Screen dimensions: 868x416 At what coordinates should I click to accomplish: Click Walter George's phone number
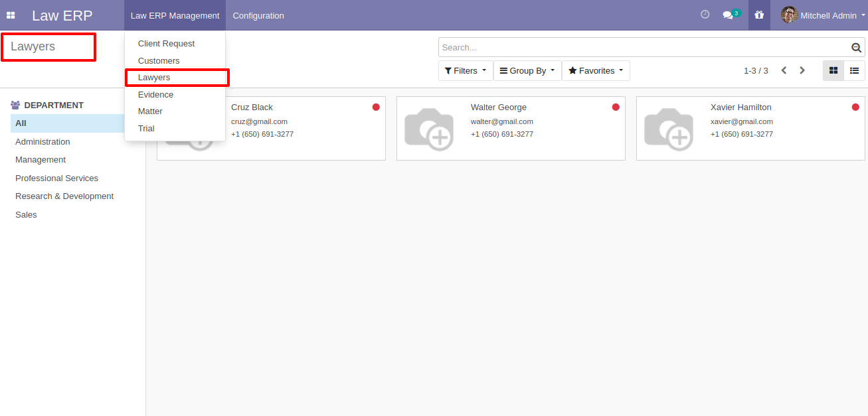(502, 134)
